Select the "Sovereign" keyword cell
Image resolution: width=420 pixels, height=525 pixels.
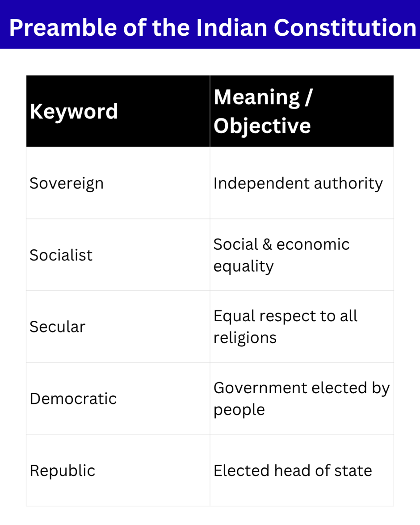pyautogui.click(x=67, y=184)
